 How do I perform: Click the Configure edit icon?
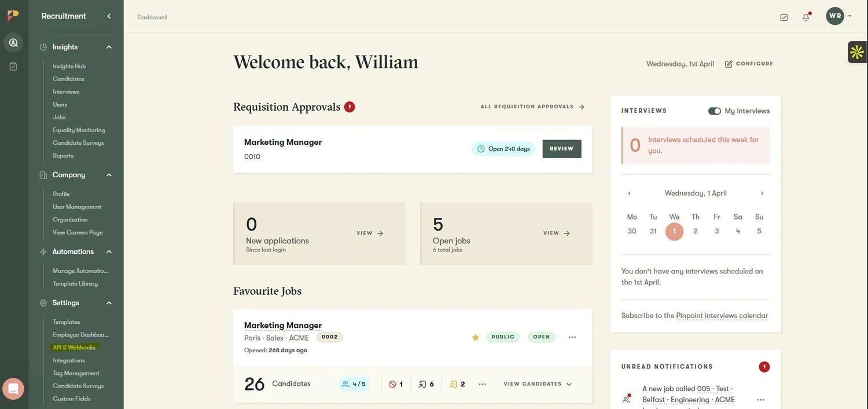[729, 64]
